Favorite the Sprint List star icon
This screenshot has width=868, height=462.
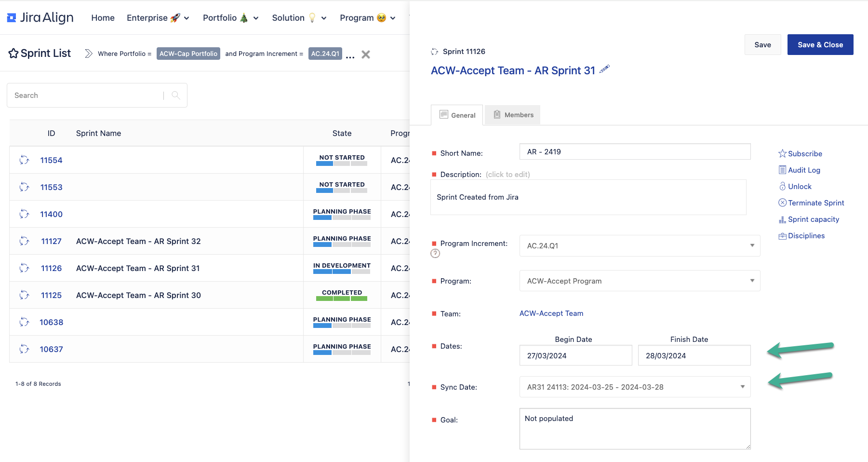13,54
